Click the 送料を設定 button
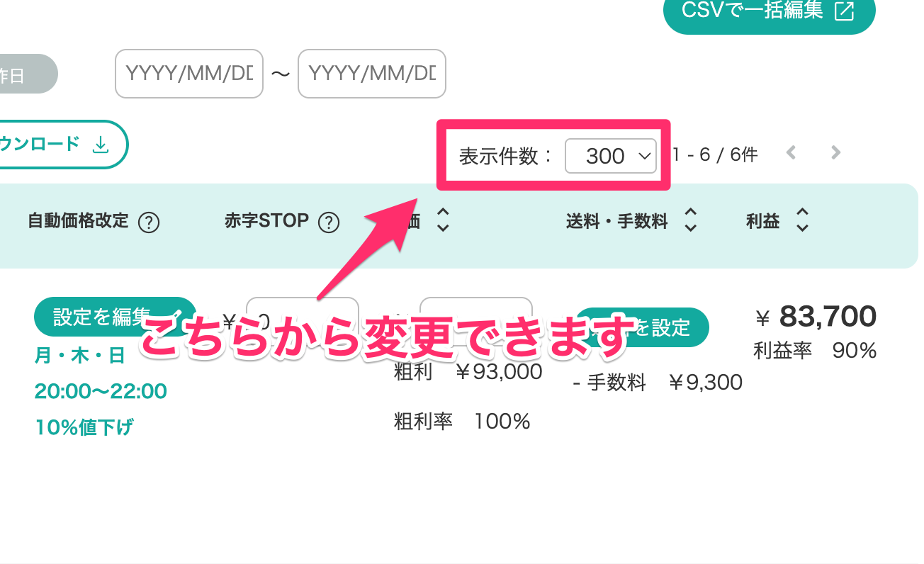Screen dimensions: 924x564 pos(643,327)
